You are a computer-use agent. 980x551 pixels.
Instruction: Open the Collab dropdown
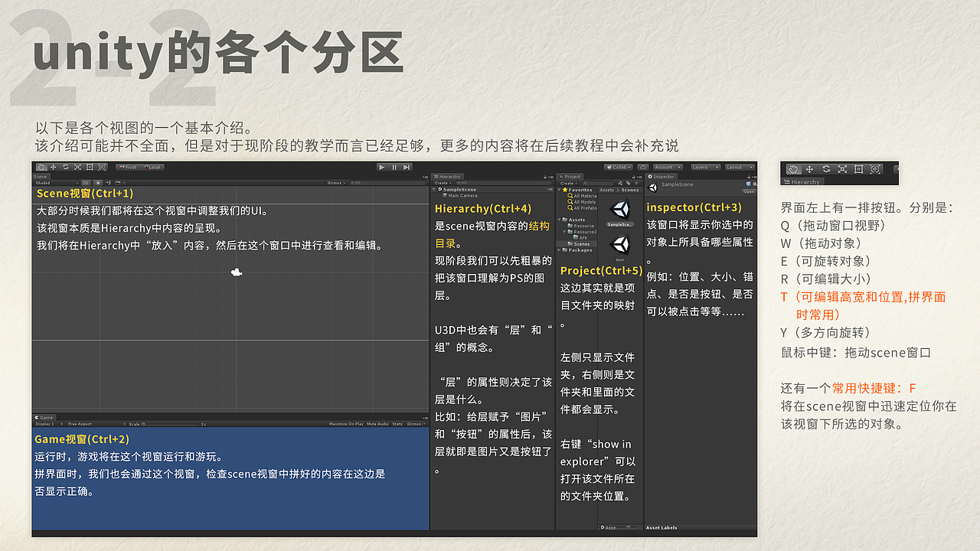619,167
